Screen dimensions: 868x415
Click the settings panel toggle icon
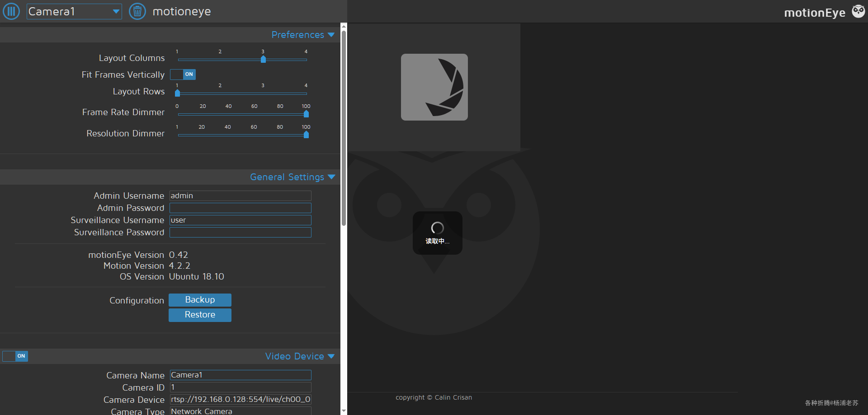(x=11, y=11)
